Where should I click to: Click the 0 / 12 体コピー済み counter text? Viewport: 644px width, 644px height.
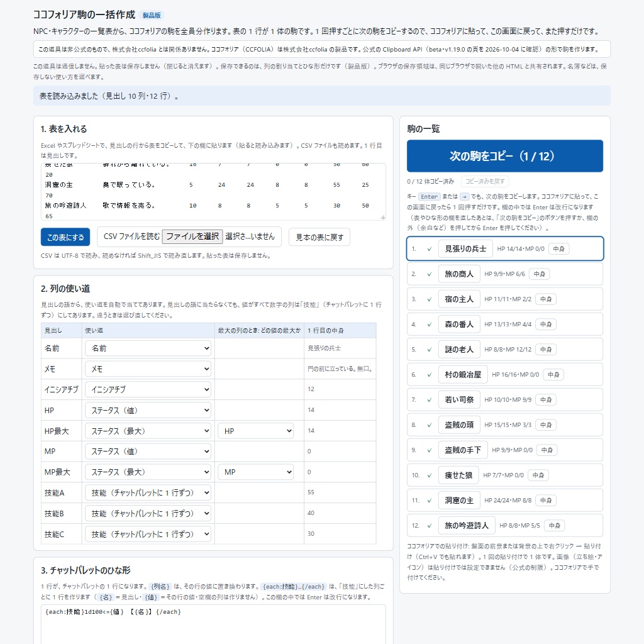[x=430, y=181]
